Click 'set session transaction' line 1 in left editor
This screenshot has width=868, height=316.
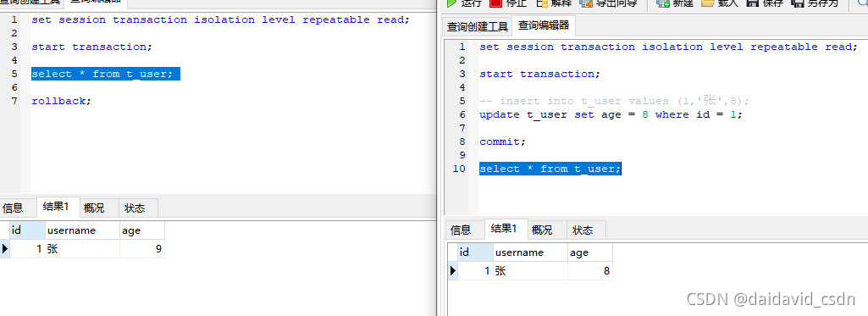click(x=220, y=20)
